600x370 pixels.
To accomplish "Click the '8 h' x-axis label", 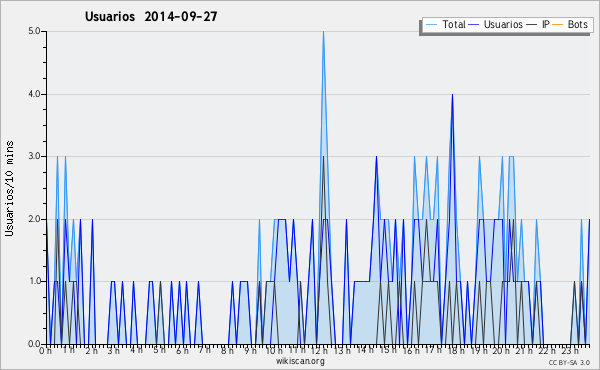I will tap(227, 350).
